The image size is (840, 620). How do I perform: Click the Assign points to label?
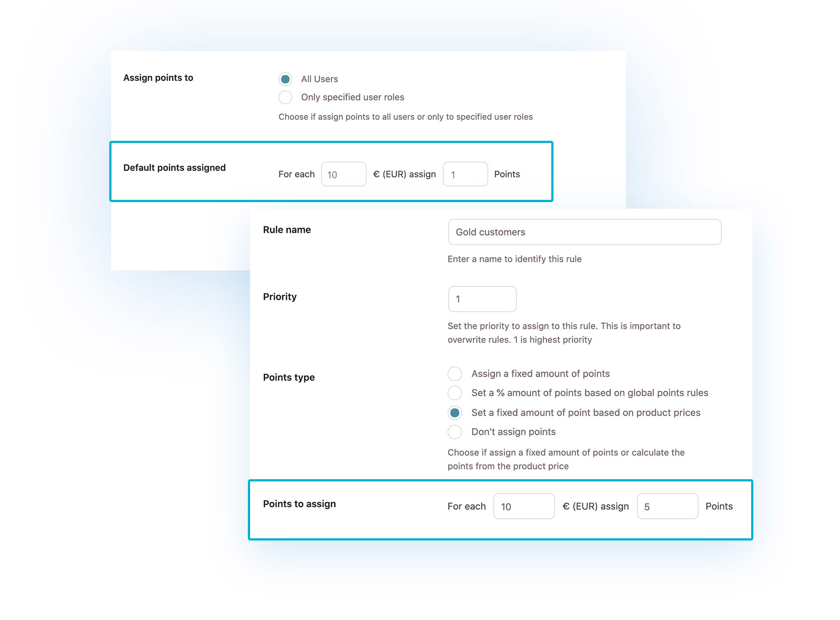[x=158, y=78]
